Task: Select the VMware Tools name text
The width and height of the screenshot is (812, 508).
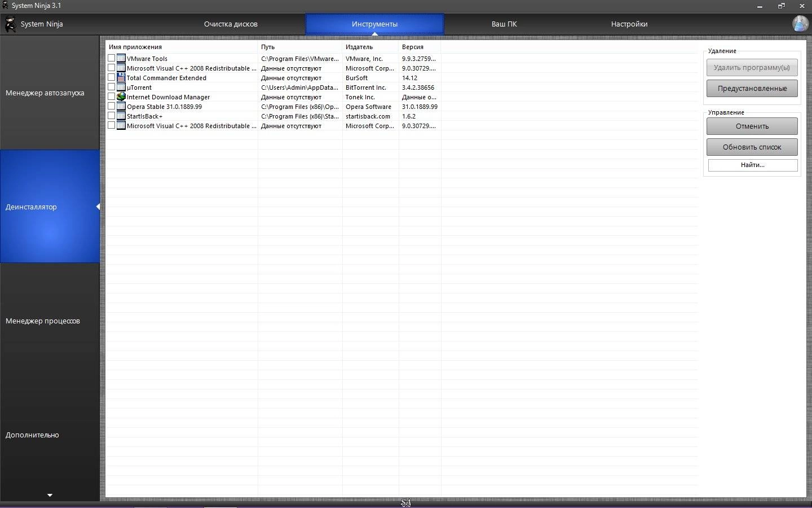Action: pos(147,59)
